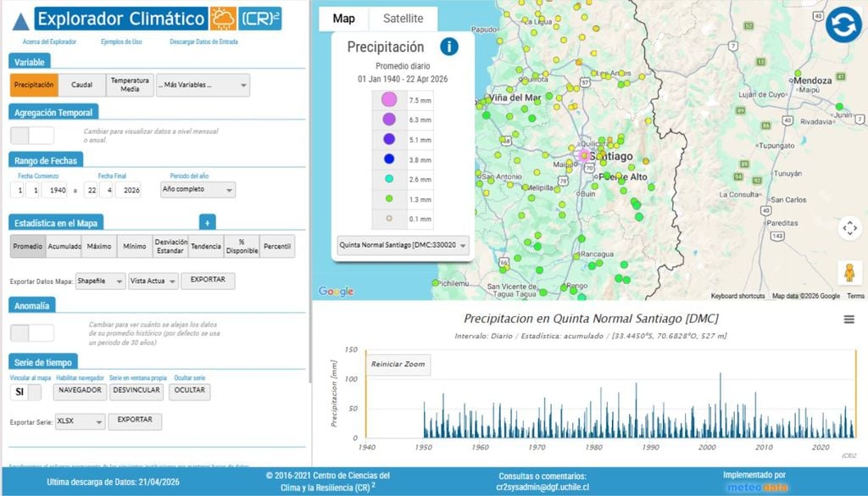Open the chart hamburger menu icon

coord(849,320)
